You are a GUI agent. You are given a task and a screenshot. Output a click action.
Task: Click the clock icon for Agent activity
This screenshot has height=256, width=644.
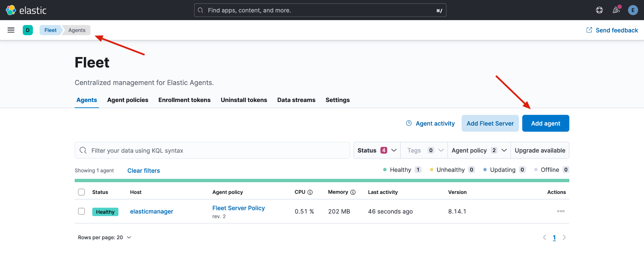click(x=409, y=123)
